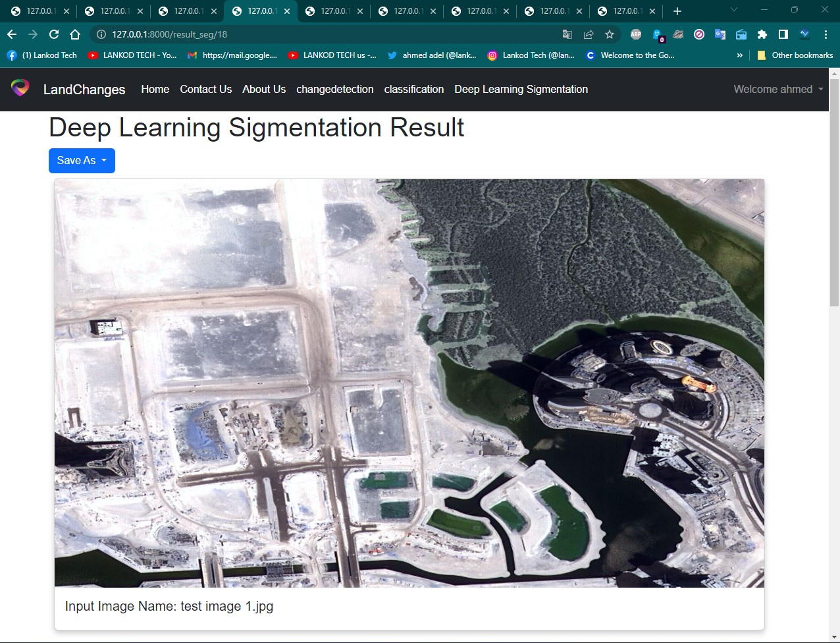The width and height of the screenshot is (840, 643).
Task: Go back with the browser back arrow
Action: point(12,34)
